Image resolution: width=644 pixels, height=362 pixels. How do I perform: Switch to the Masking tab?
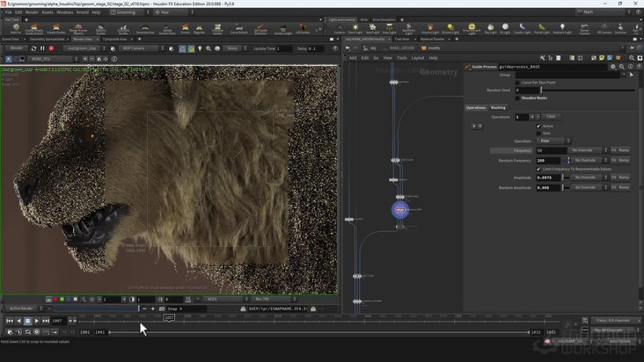click(x=498, y=107)
